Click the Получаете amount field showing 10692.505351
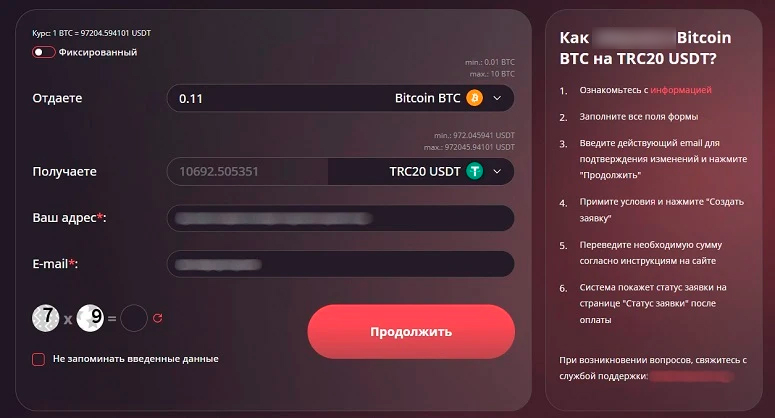The image size is (775, 418). click(247, 171)
